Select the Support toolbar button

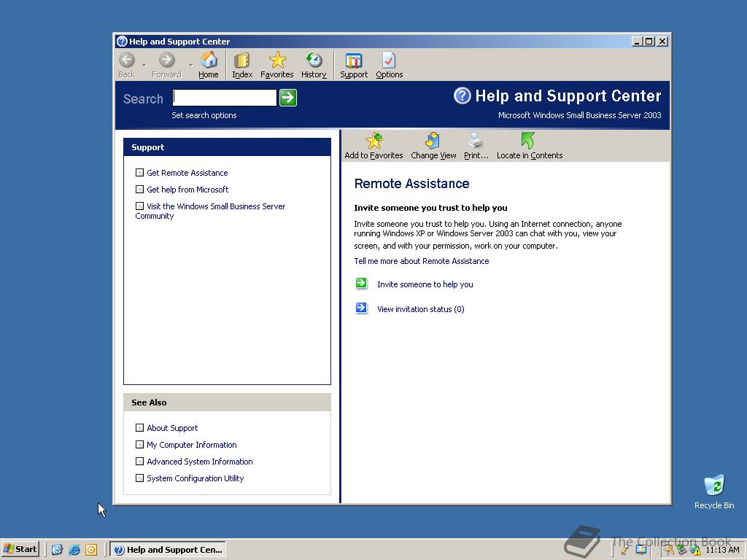pos(354,65)
